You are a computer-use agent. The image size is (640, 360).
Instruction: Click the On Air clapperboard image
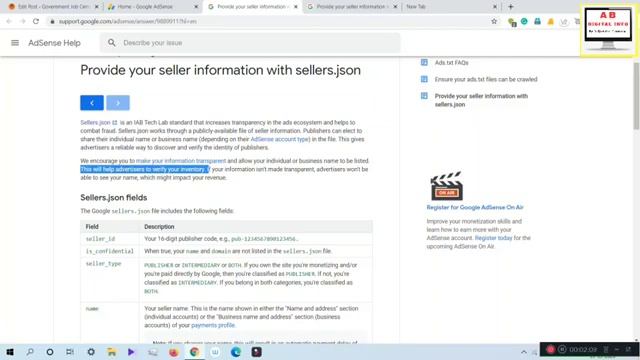pos(447,186)
